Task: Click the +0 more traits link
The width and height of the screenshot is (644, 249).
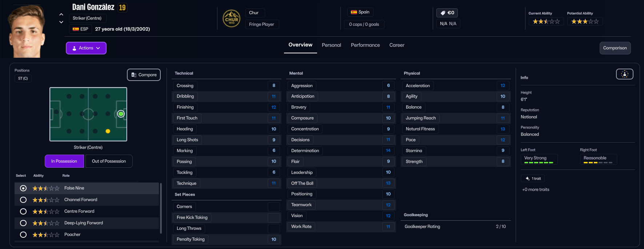Action: (x=536, y=189)
